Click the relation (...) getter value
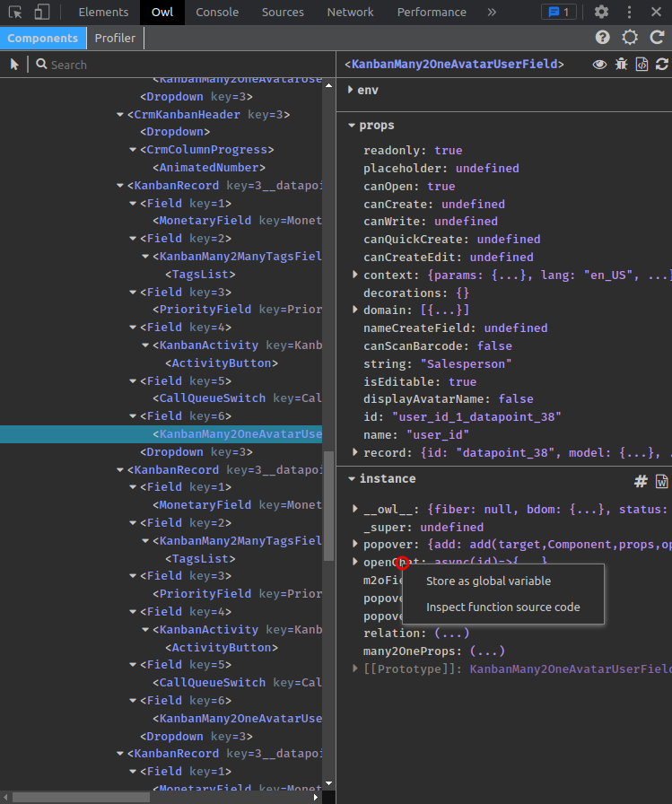Viewport: 672px width, 804px height. [452, 634]
